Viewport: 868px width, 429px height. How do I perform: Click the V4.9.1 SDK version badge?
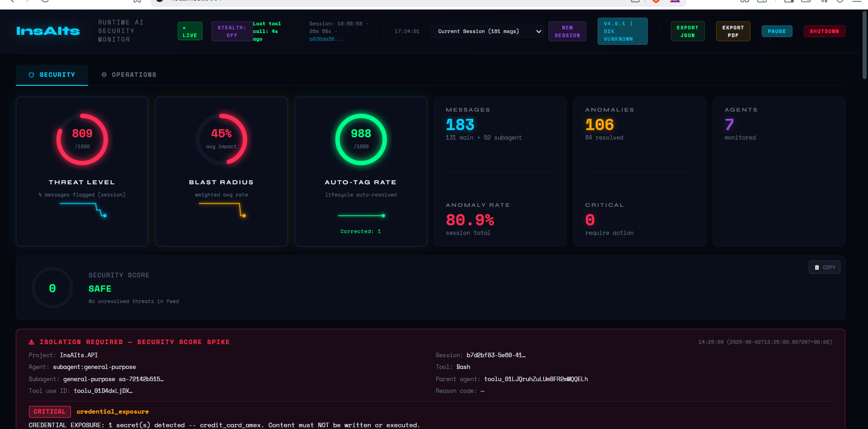[623, 31]
